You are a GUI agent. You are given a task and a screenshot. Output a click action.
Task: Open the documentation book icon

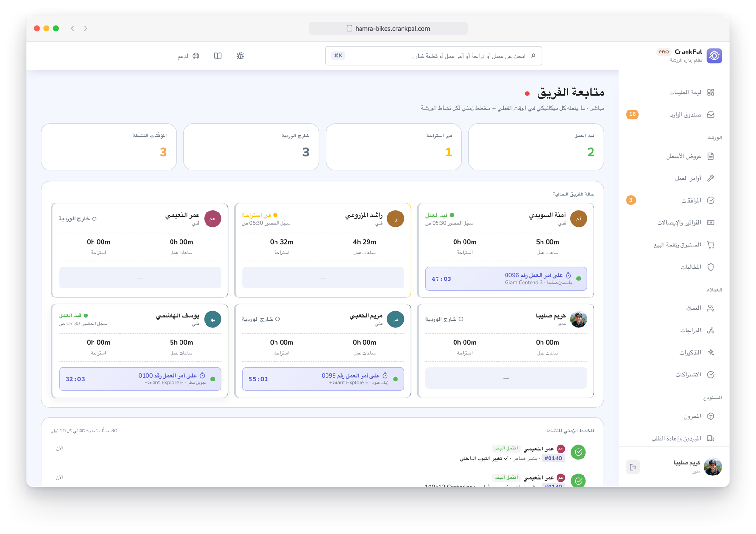tap(217, 56)
